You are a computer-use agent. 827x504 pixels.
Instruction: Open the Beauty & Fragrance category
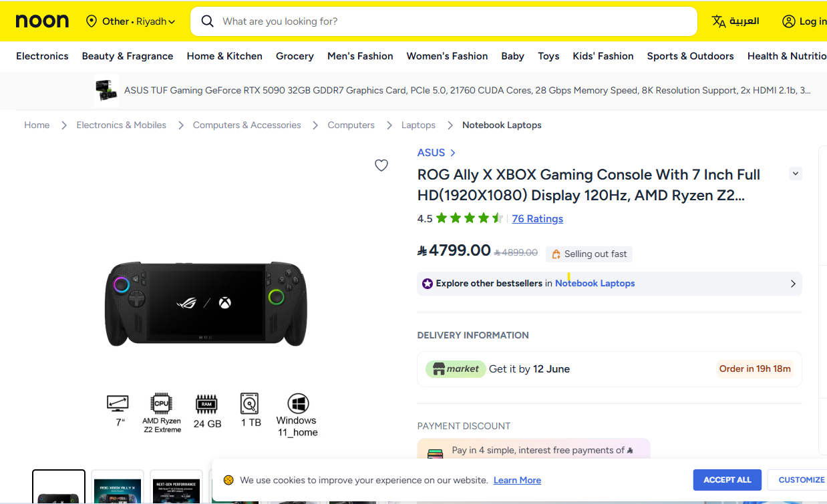pyautogui.click(x=128, y=56)
